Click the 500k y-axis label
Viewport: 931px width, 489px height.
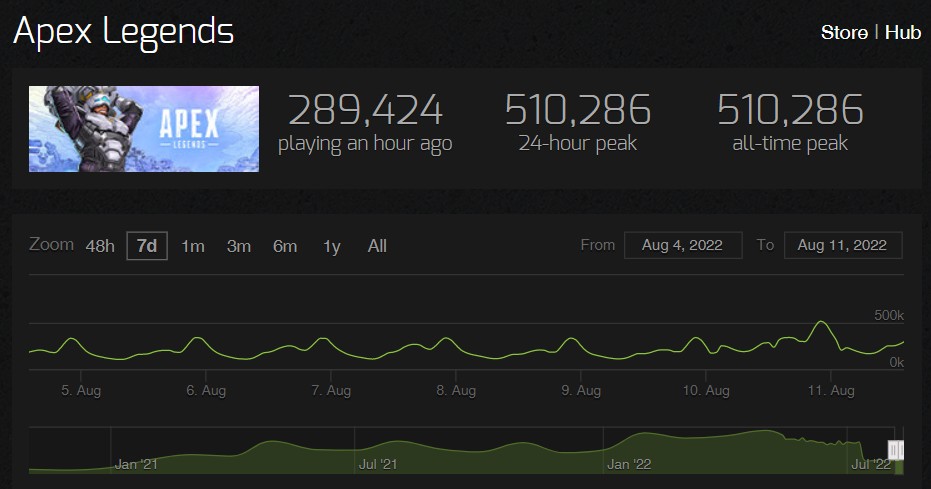click(x=888, y=315)
